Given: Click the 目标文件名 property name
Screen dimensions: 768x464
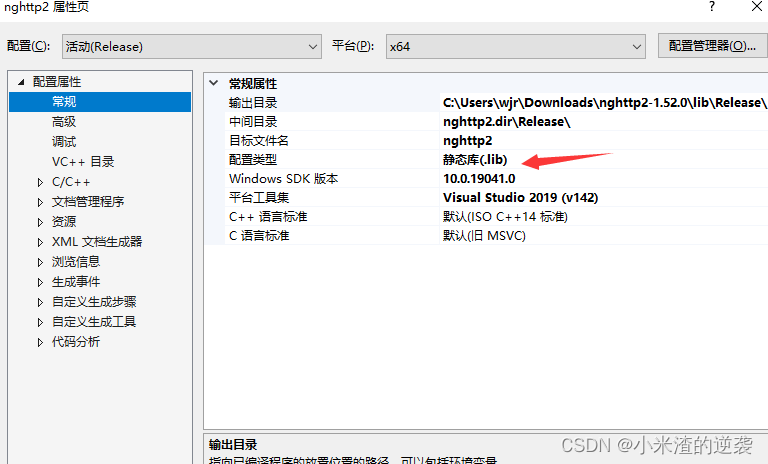Looking at the screenshot, I should (259, 141).
